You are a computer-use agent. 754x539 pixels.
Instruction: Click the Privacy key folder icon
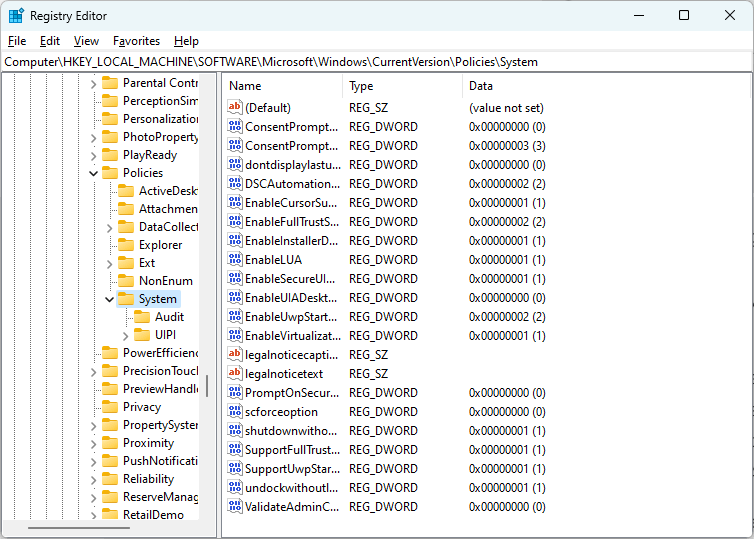[110, 407]
